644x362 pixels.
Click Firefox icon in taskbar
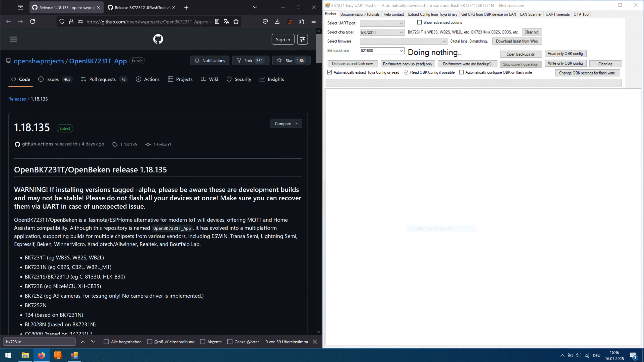(42, 355)
